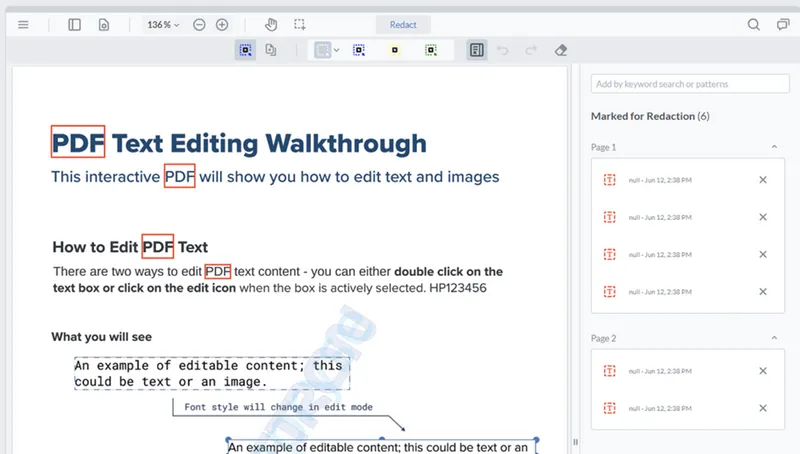This screenshot has width=800, height=454.
Task: Select the eraser tool
Action: (x=561, y=50)
